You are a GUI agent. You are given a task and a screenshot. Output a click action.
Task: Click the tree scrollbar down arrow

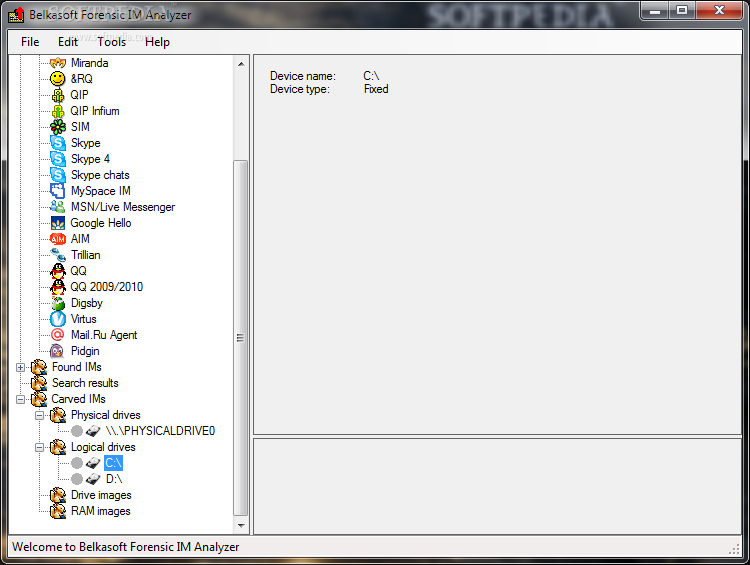tap(241, 525)
